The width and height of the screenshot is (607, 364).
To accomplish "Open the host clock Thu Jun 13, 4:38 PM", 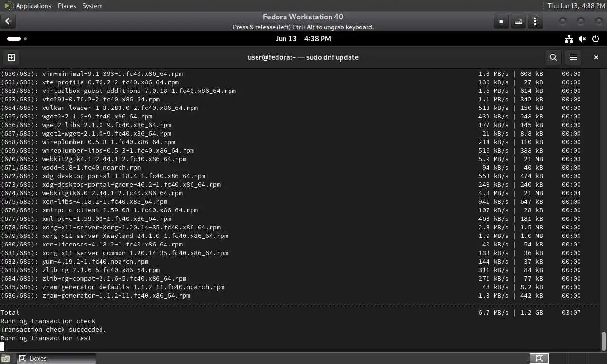I will point(576,6).
